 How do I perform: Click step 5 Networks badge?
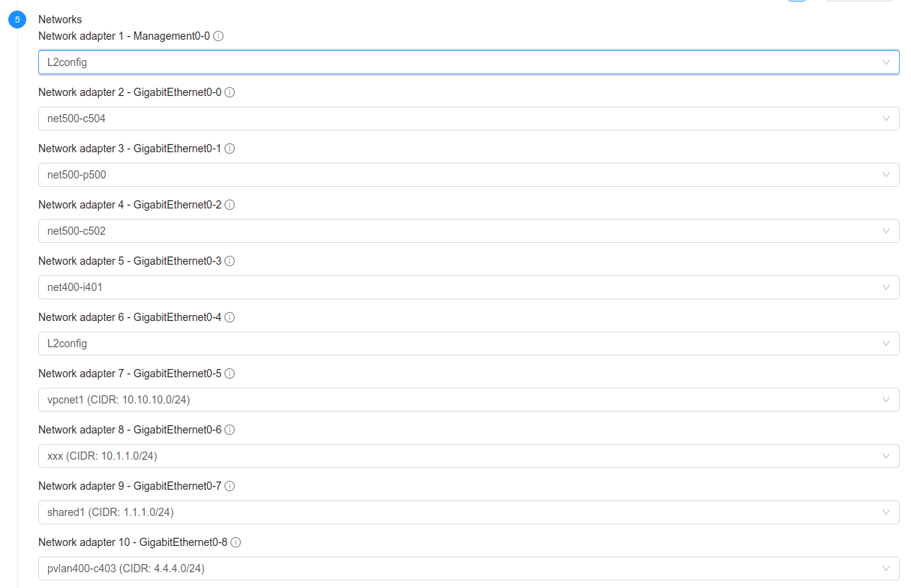pyautogui.click(x=17, y=19)
